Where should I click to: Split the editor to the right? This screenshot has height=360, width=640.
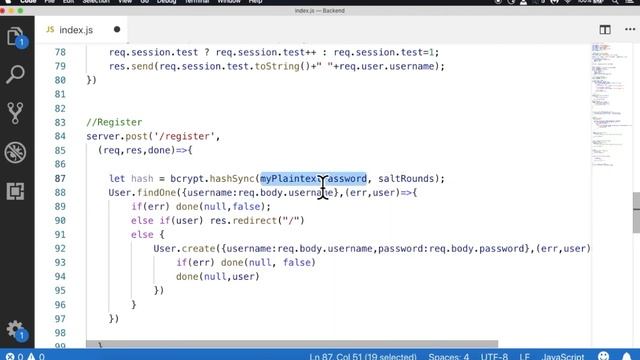click(605, 30)
